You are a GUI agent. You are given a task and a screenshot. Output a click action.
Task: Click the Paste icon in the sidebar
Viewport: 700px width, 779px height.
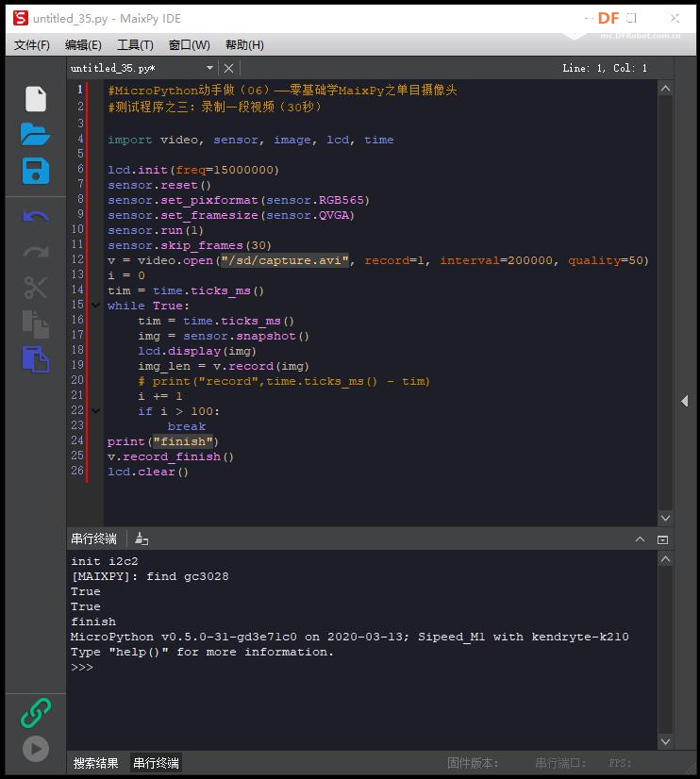click(35, 359)
